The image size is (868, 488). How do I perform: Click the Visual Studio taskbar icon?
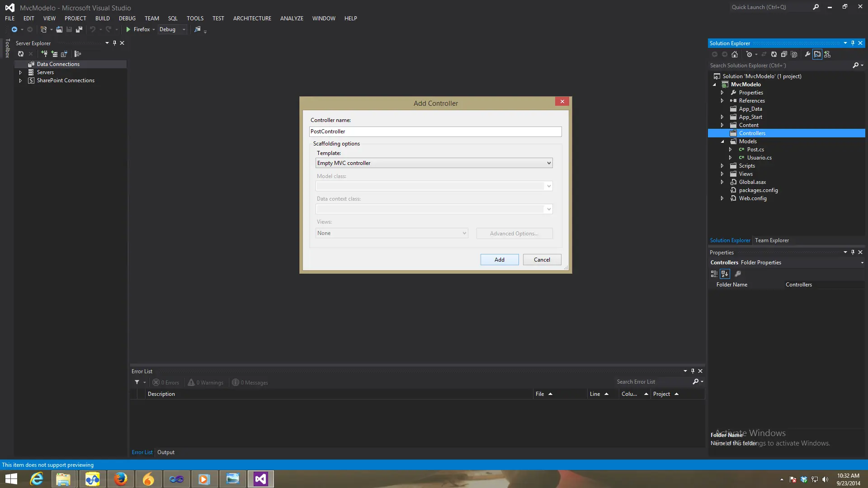point(261,479)
